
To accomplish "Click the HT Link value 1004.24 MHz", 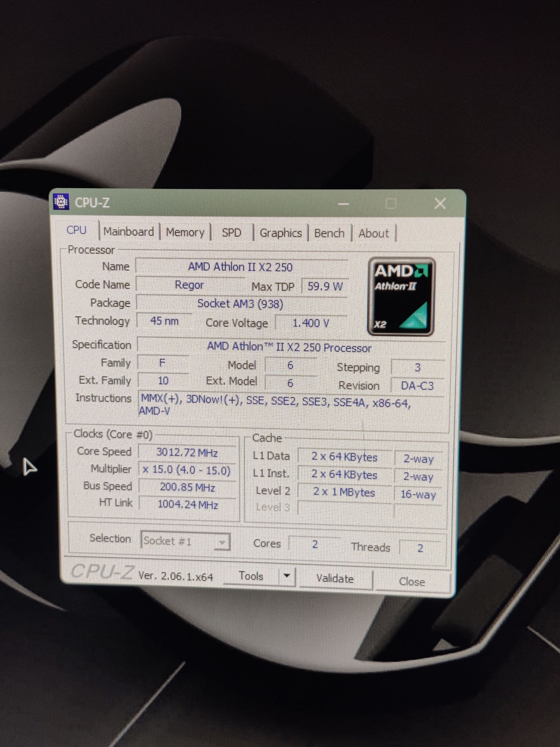I will tap(187, 505).
